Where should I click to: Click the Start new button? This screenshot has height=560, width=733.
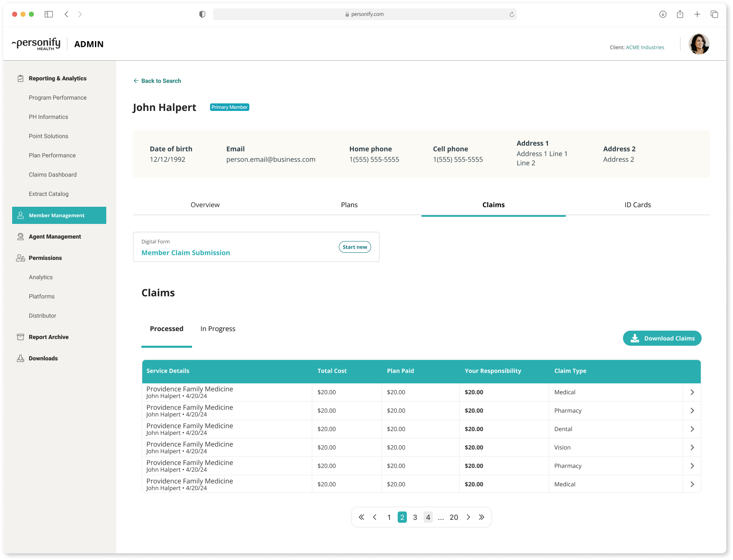coord(355,247)
